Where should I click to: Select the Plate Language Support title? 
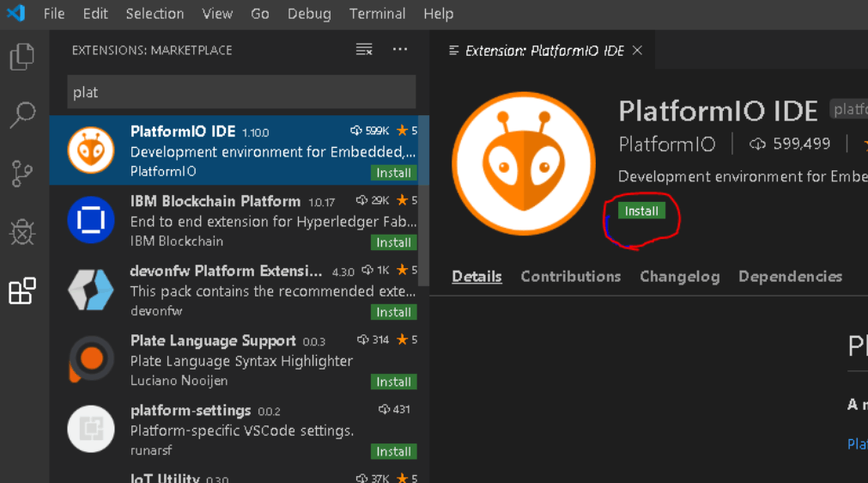click(x=213, y=340)
